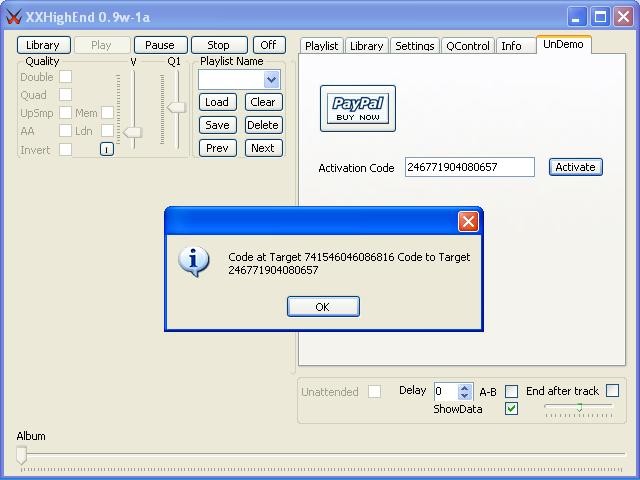Close the message dialog with red X
Screen dimensions: 640x480
(468, 222)
